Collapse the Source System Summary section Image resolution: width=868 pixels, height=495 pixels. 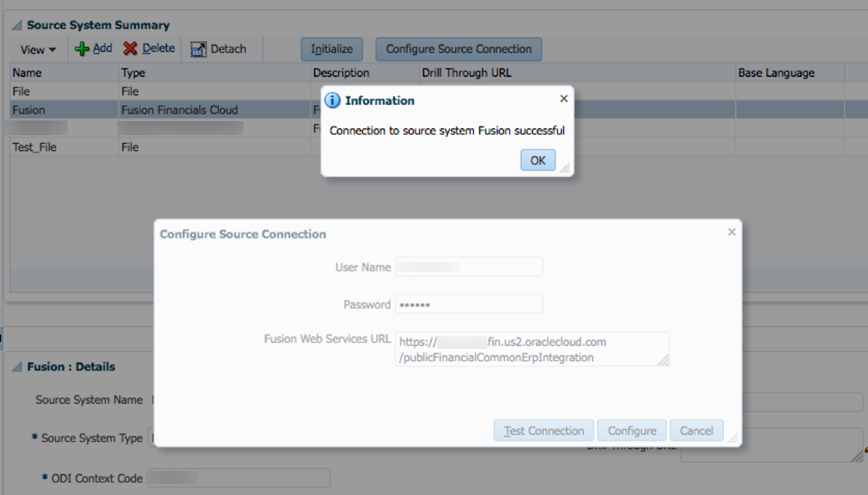tap(16, 25)
